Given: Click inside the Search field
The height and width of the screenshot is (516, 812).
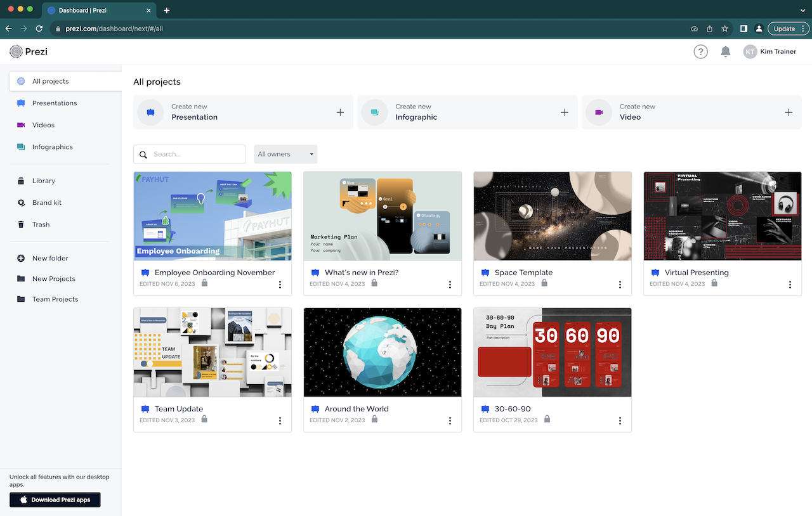Looking at the screenshot, I should pyautogui.click(x=189, y=154).
